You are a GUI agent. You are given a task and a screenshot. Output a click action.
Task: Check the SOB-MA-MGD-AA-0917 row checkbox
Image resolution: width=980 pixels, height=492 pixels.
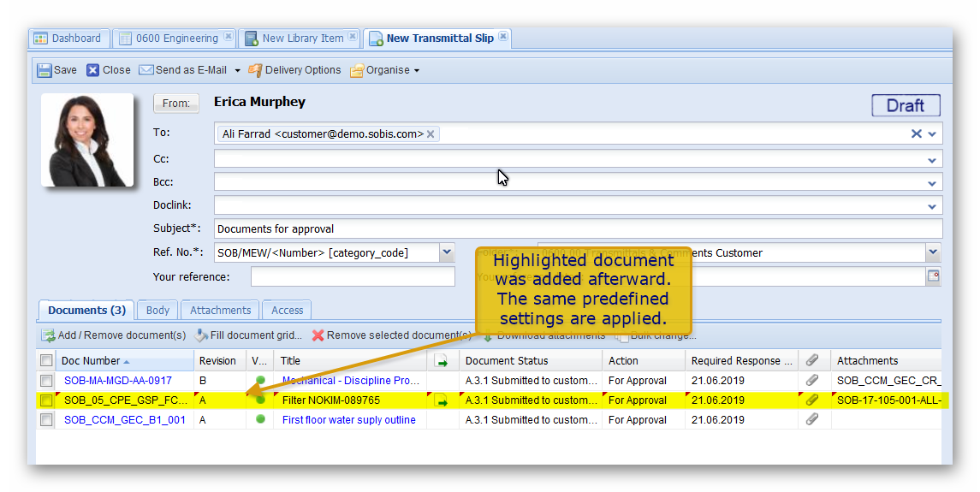[46, 381]
